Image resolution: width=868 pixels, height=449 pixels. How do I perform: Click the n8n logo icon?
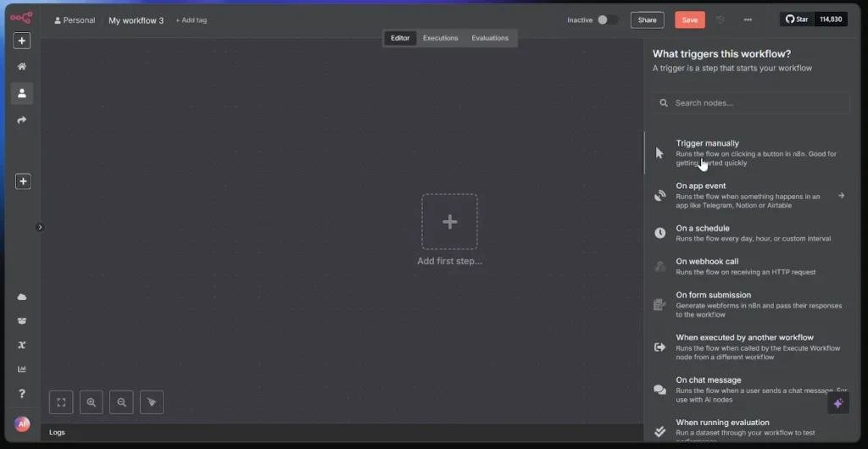(21, 18)
